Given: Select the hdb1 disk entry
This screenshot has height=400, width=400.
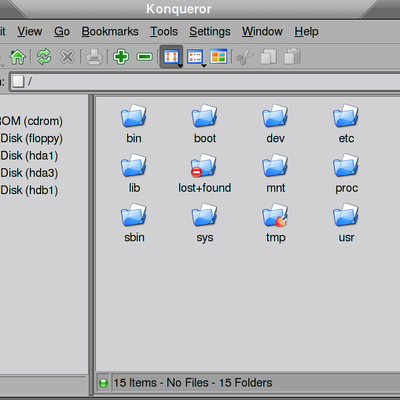Looking at the screenshot, I should (29, 190).
